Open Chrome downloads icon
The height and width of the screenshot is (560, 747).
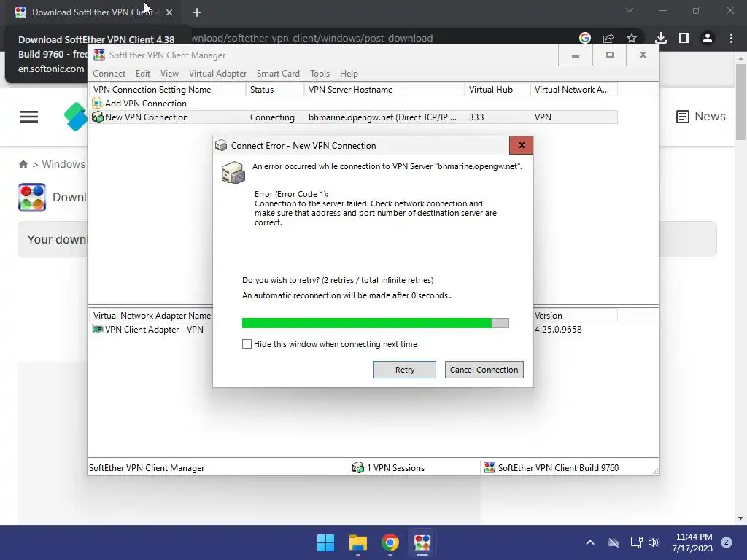[661, 38]
